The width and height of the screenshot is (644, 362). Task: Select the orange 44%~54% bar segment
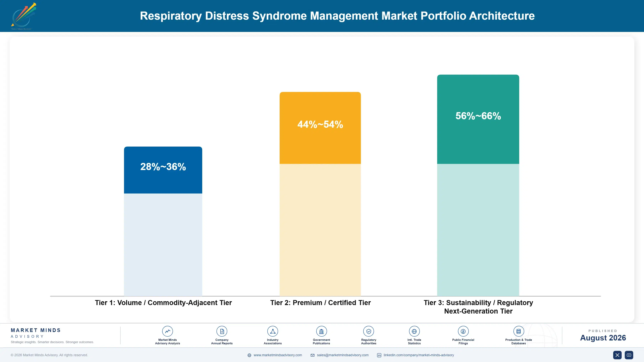click(320, 128)
